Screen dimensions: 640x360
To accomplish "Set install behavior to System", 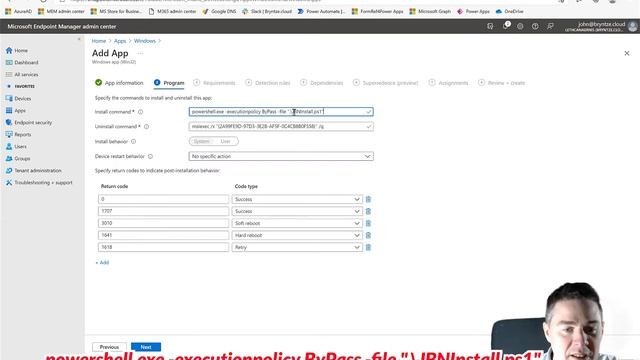I will pyautogui.click(x=202, y=141).
